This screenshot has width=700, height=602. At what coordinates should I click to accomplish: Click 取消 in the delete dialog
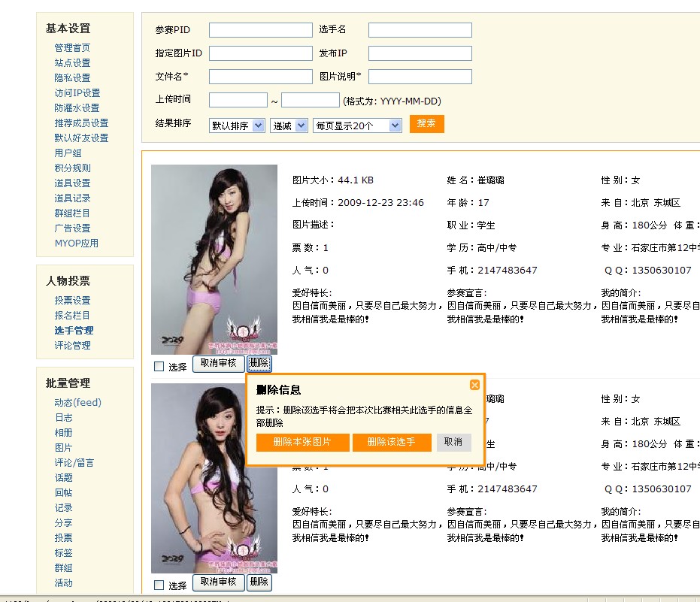(x=453, y=442)
